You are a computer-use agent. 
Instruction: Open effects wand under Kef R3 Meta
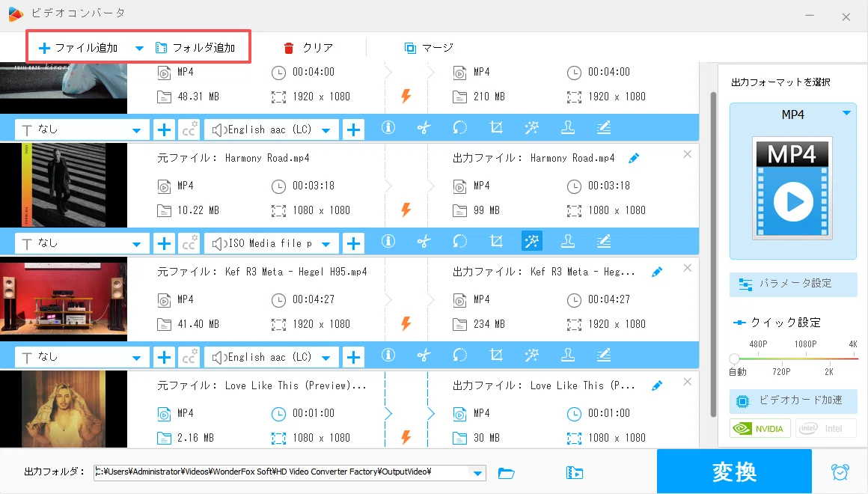coord(532,355)
